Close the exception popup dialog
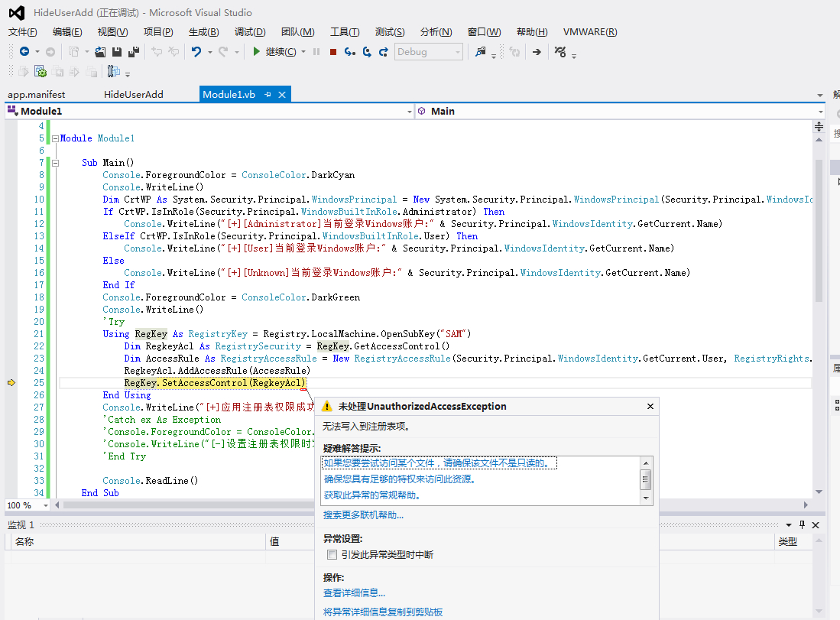 [650, 407]
